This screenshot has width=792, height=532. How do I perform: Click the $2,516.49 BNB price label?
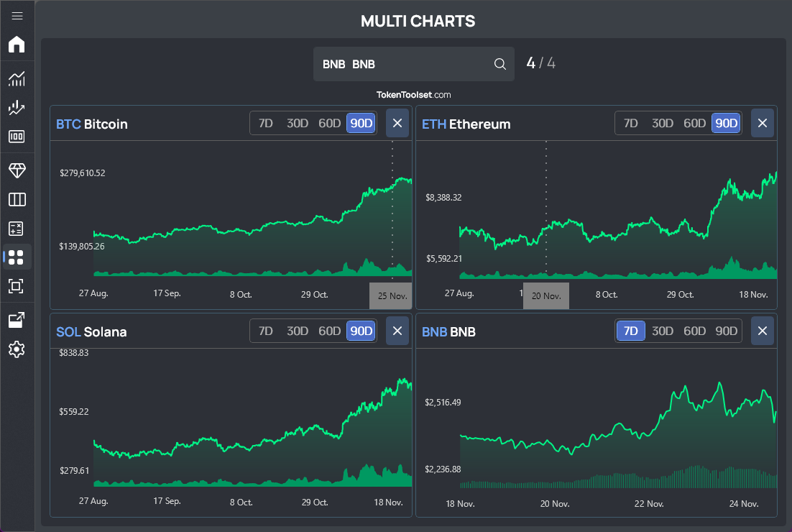coord(443,403)
